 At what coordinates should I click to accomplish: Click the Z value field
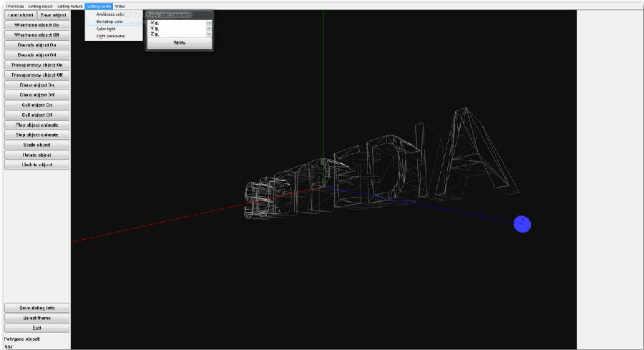point(180,34)
